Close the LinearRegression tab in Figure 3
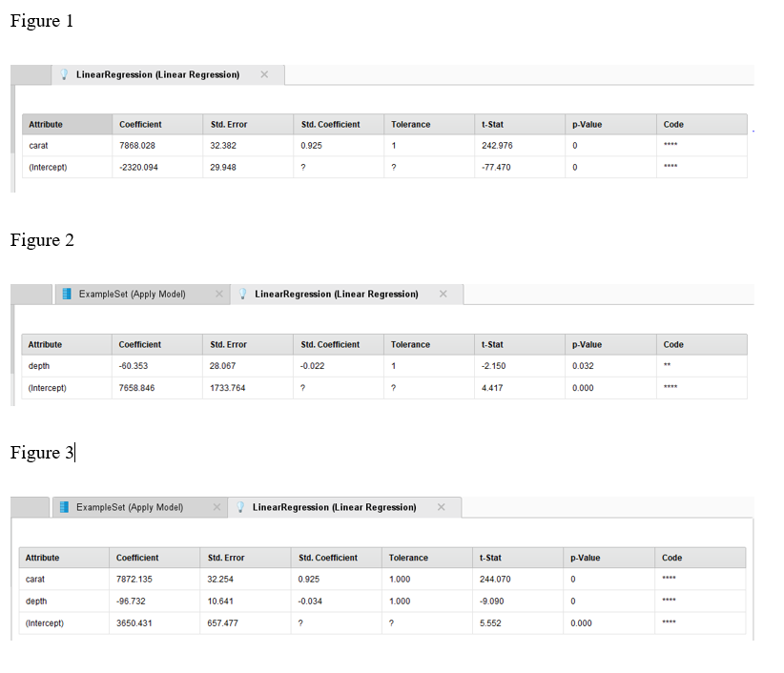 pos(442,507)
